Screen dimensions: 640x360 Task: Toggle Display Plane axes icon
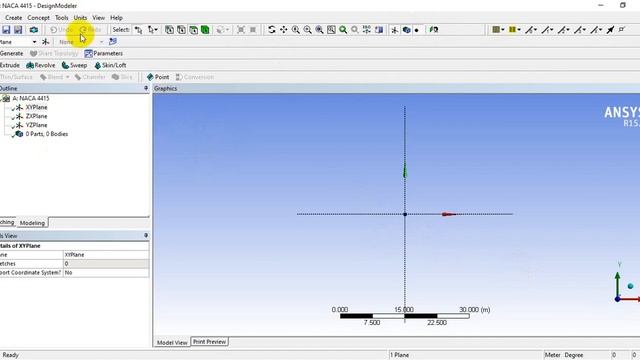pyautogui.click(x=394, y=30)
